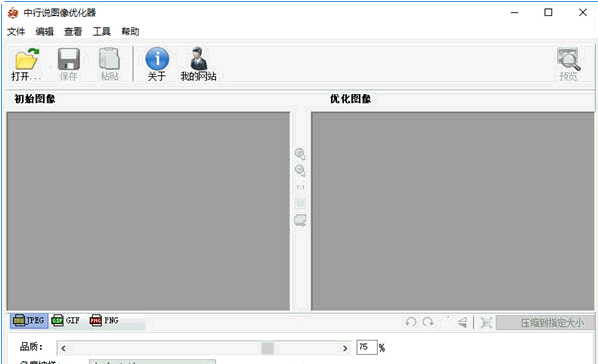Viewport: 598px width, 364px height.
Task: Click the monitor icon below fit button
Action: tap(300, 220)
